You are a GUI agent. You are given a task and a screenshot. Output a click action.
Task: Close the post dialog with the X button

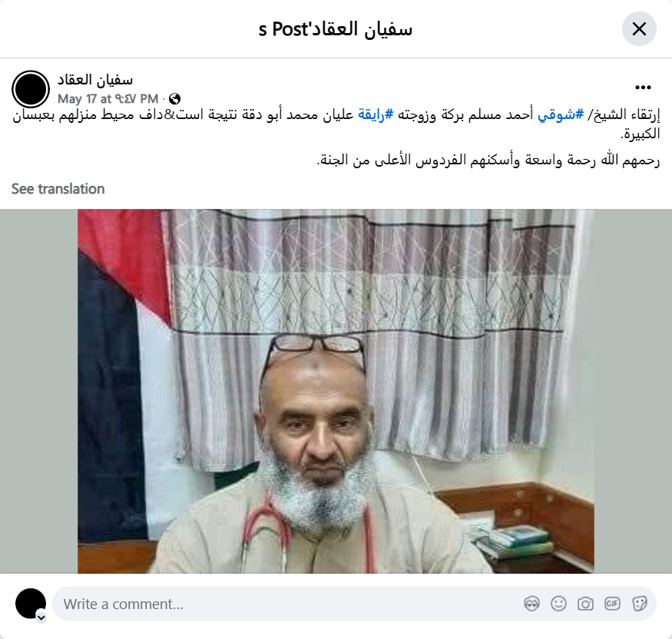pos(639,29)
